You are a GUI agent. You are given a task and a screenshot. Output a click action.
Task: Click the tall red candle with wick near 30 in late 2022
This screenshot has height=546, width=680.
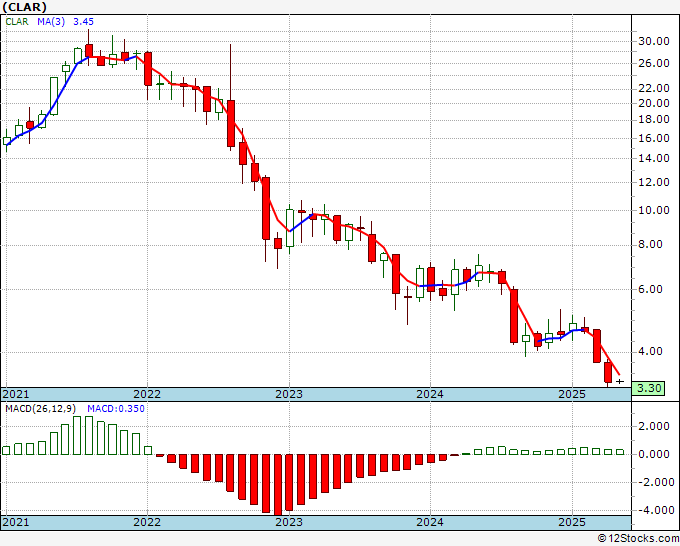pyautogui.click(x=231, y=124)
